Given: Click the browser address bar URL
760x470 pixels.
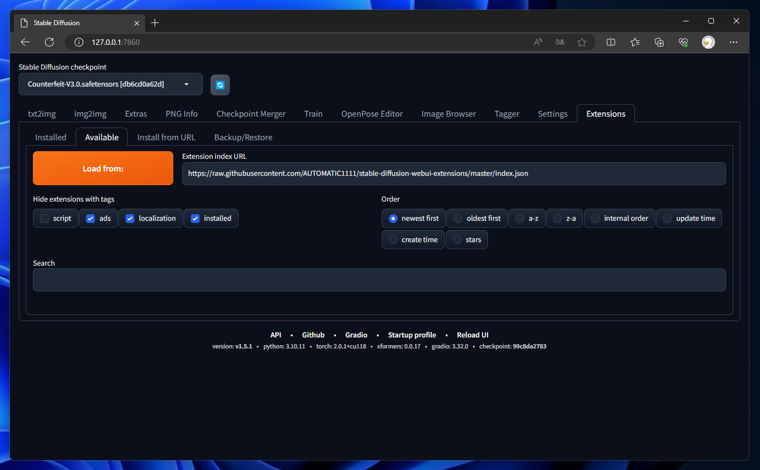Looking at the screenshot, I should point(115,42).
